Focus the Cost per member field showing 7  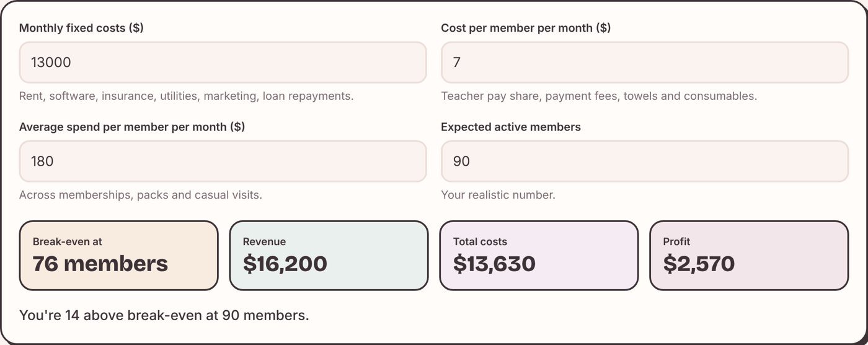click(644, 62)
